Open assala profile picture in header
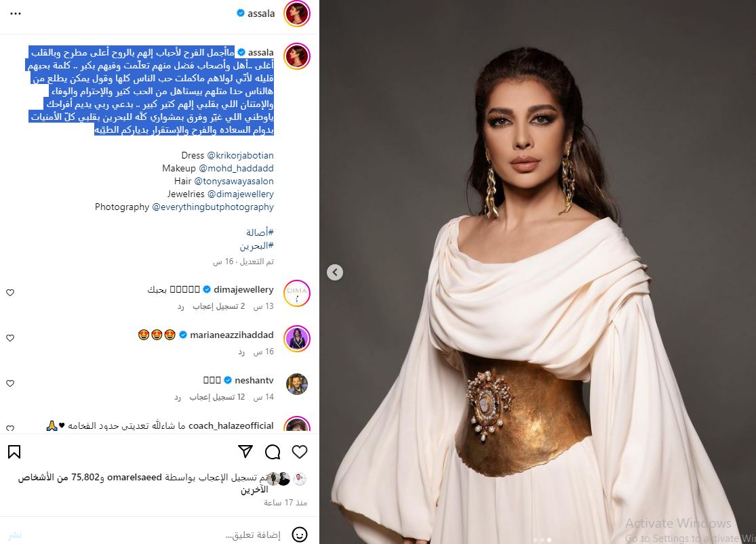Image resolution: width=756 pixels, height=544 pixels. coord(297,14)
